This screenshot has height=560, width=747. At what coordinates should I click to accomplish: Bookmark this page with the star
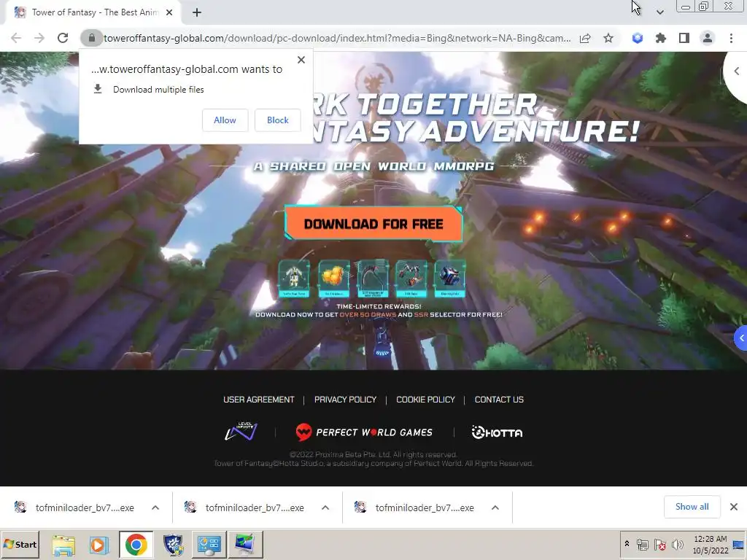coord(608,38)
